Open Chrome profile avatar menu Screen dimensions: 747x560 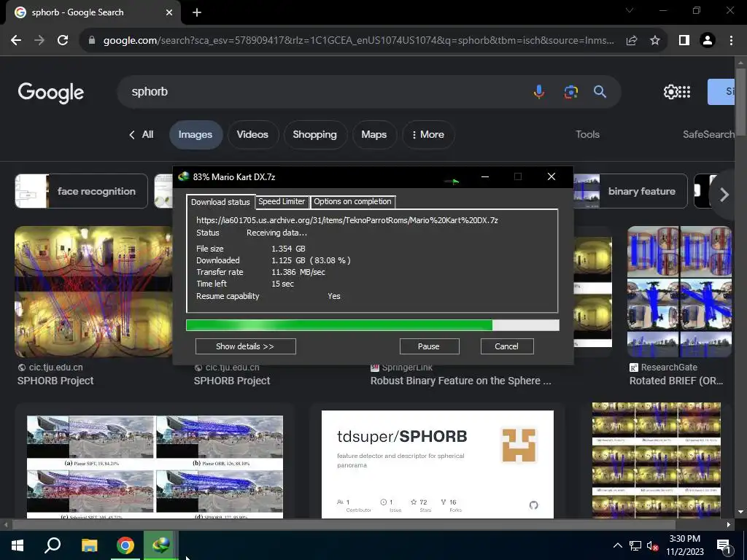tap(708, 41)
